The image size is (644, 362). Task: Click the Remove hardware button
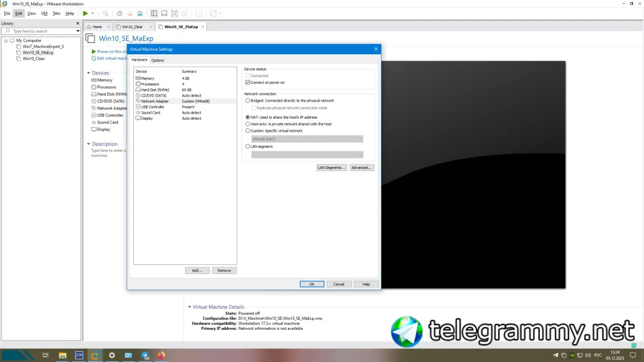[224, 270]
